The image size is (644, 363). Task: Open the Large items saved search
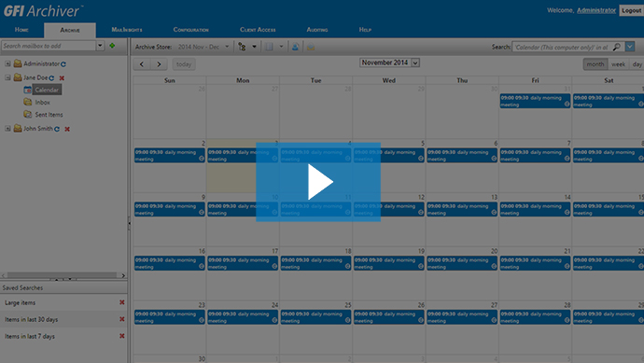coord(21,302)
